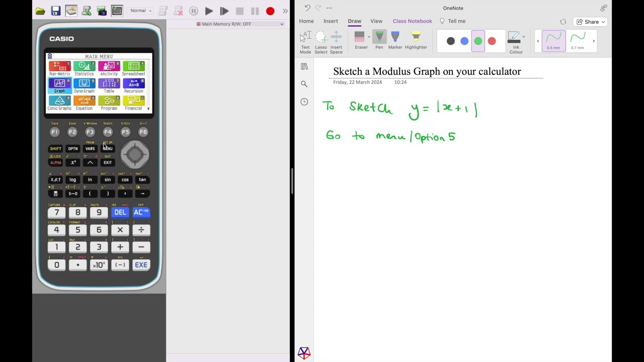Open the Eraser options dropdown arrow
The width and height of the screenshot is (644, 362).
coord(369,37)
